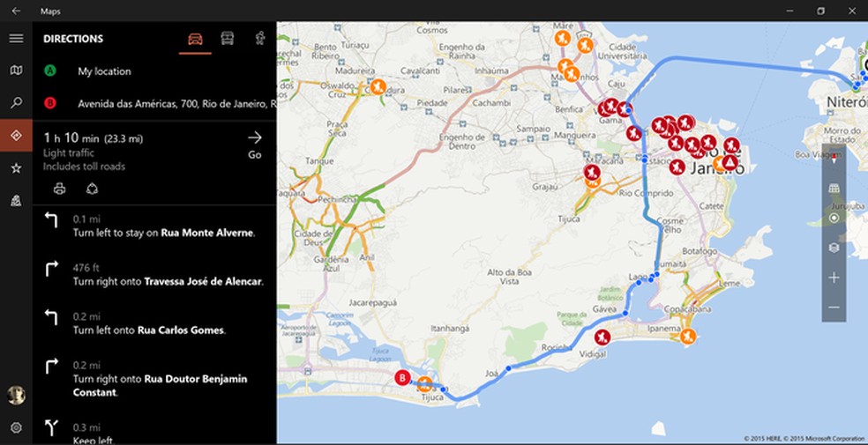Select step 'Turn left onto Rua Carlos Gomes'
The height and width of the screenshot is (445, 868).
coord(154,323)
